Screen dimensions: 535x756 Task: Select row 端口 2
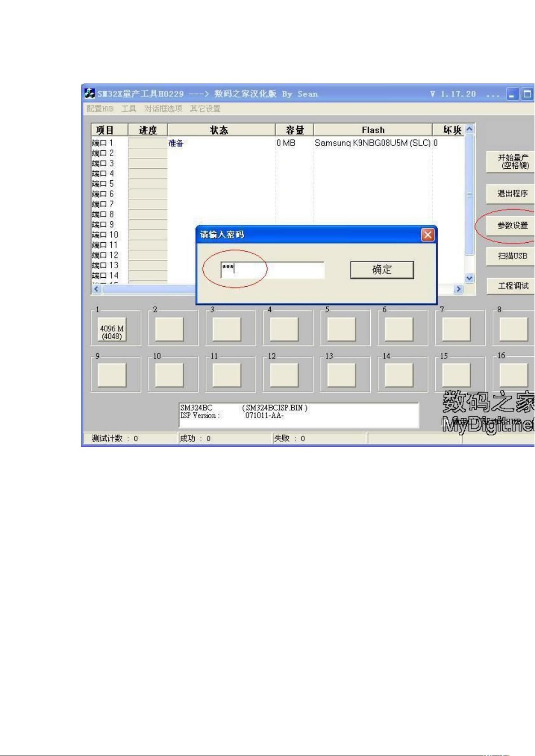(103, 153)
